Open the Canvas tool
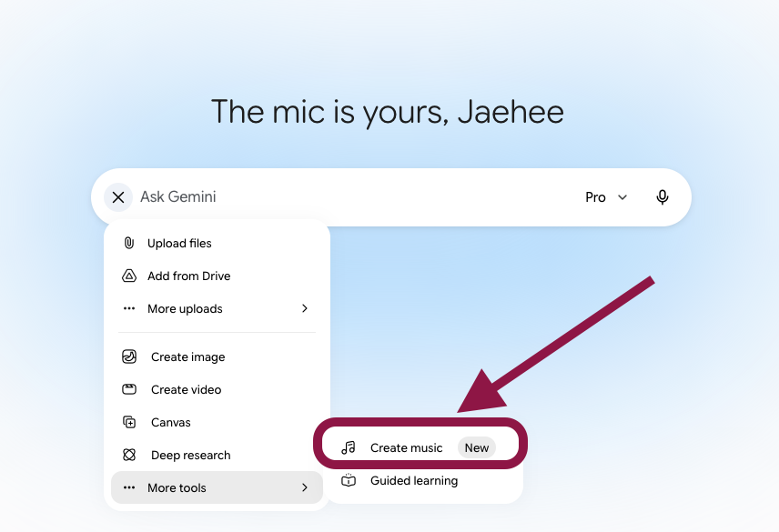Image resolution: width=779 pixels, height=532 pixels. click(217, 422)
